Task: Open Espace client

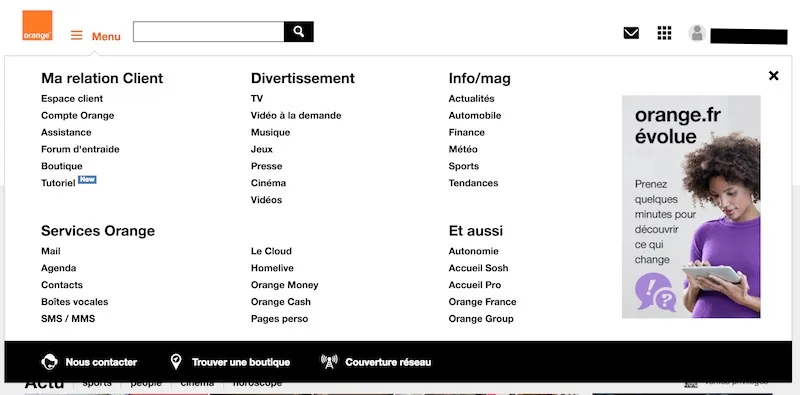Action: pos(72,98)
